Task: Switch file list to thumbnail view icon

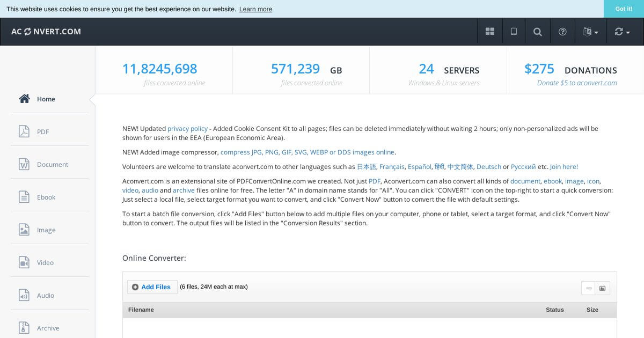Action: [603, 288]
